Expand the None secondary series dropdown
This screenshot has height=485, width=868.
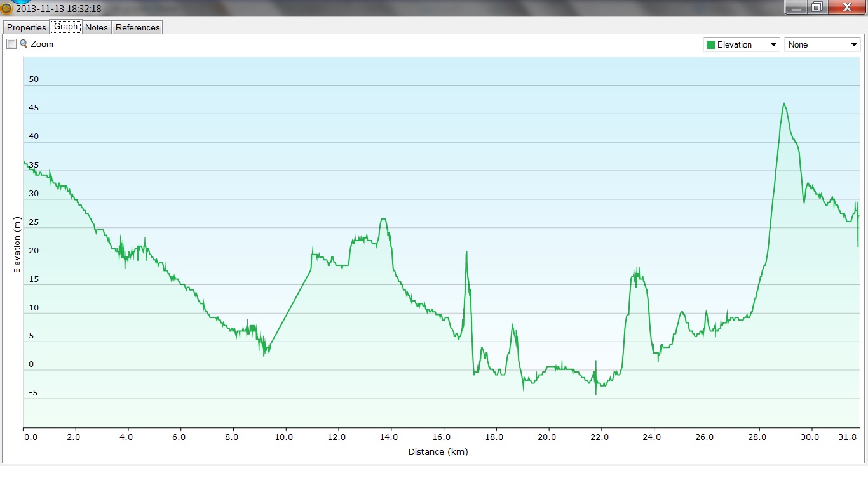(x=822, y=45)
